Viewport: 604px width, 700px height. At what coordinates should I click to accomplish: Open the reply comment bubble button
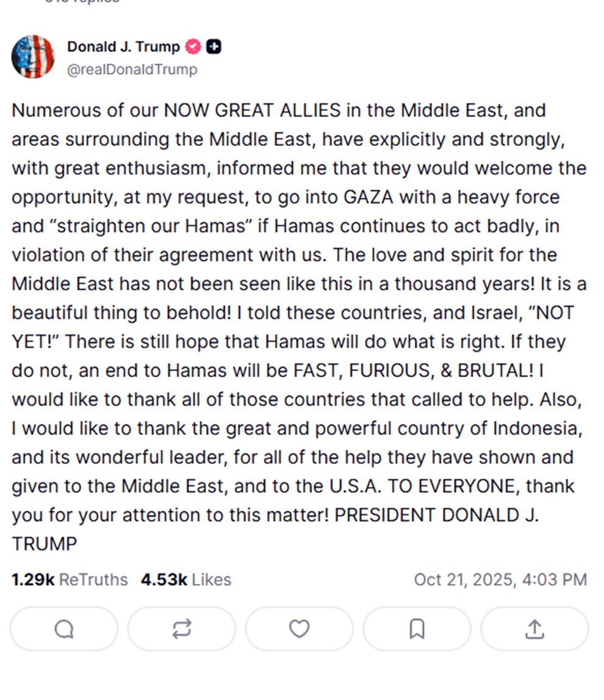(x=64, y=629)
